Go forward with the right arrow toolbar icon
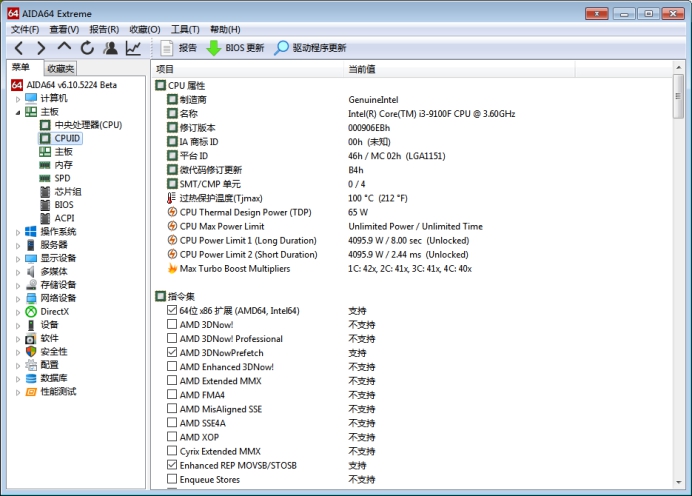Screen dimensions: 692x496 41,48
